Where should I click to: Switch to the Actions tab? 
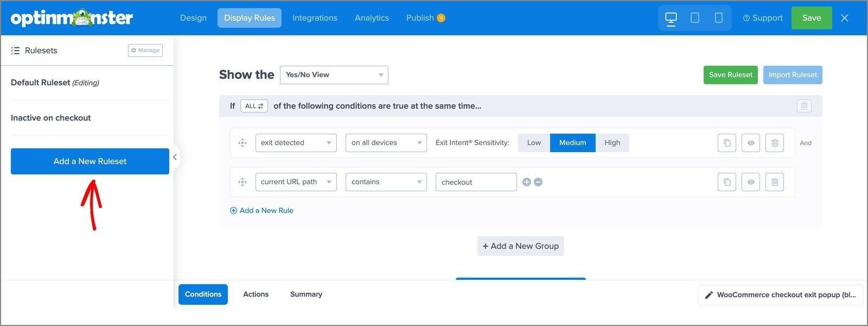[256, 294]
